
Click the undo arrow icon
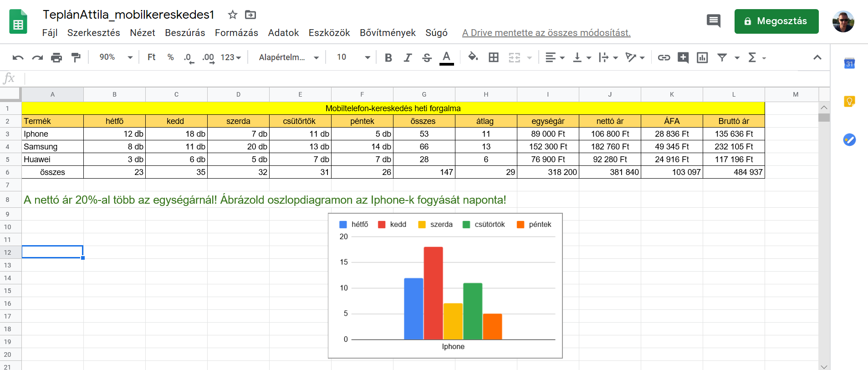click(18, 57)
